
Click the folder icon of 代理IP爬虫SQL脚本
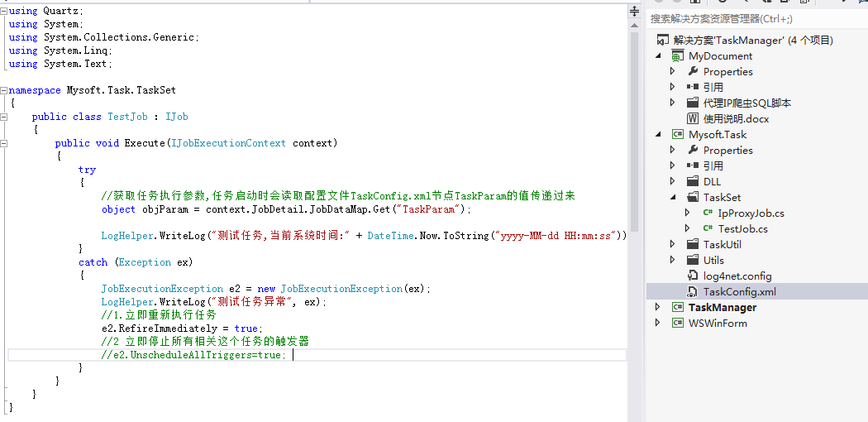[x=693, y=103]
